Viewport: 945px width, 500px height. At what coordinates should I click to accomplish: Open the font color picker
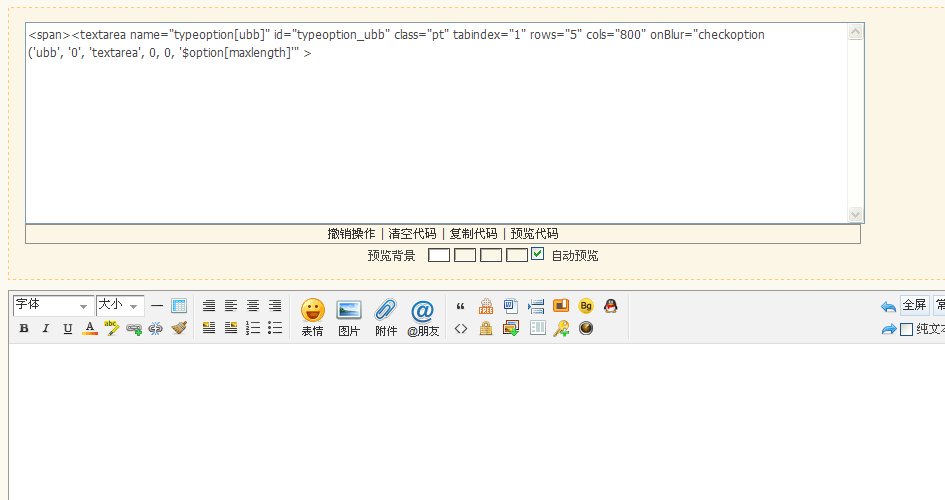[90, 328]
